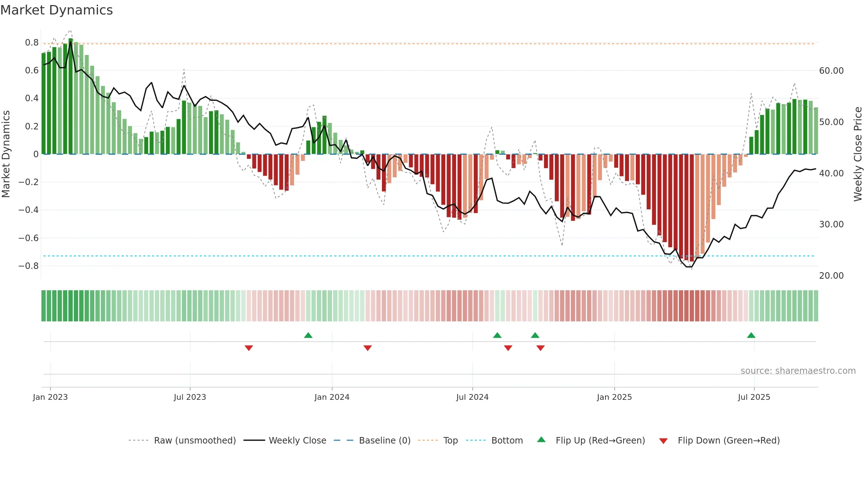Click the Jan 2025 x-axis label
The width and height of the screenshot is (868, 488).
[x=614, y=397]
